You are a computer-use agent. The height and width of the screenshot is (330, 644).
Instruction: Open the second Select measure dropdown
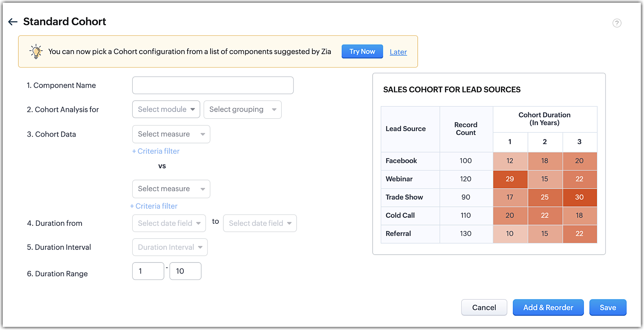point(171,189)
